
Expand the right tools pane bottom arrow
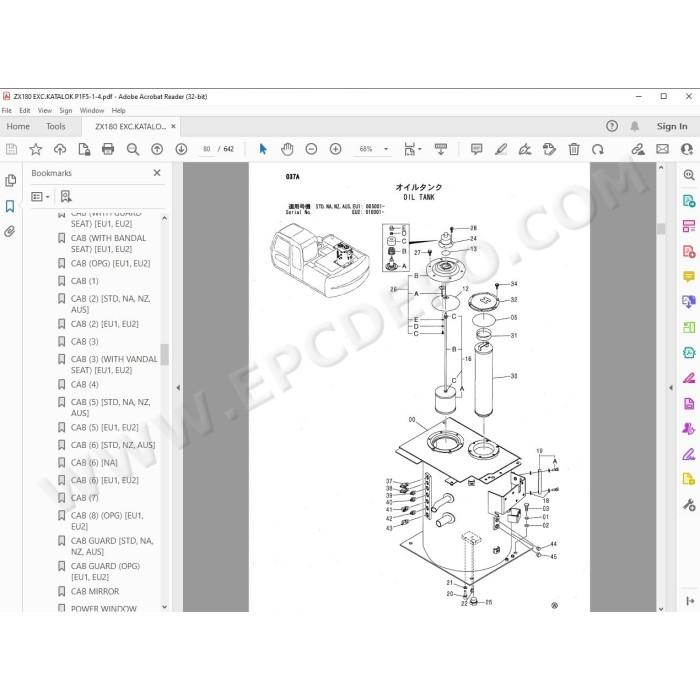click(689, 601)
